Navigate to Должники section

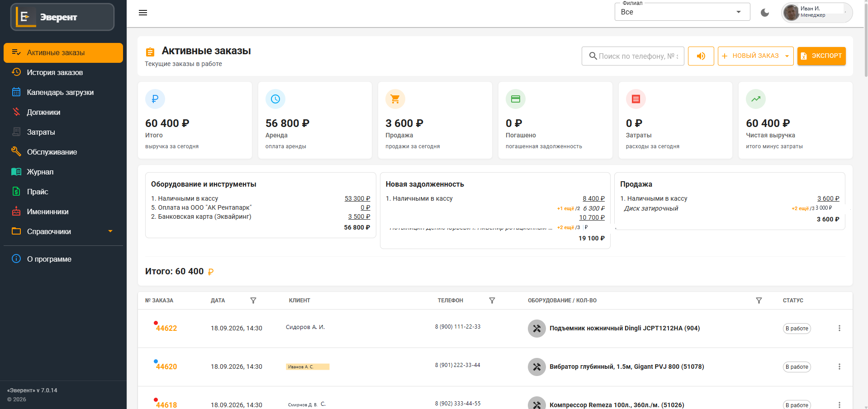pos(63,112)
